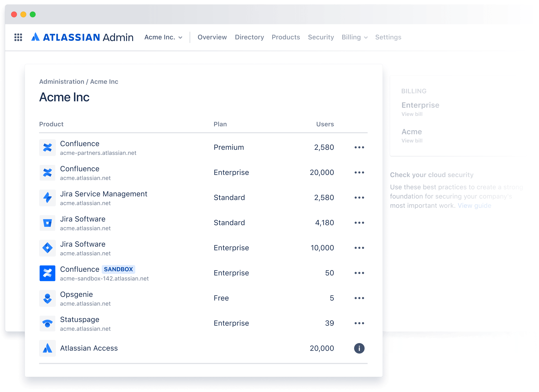Viewport: 539px width, 392px height.
Task: Click the Administration breadcrumb link
Action: coord(62,81)
